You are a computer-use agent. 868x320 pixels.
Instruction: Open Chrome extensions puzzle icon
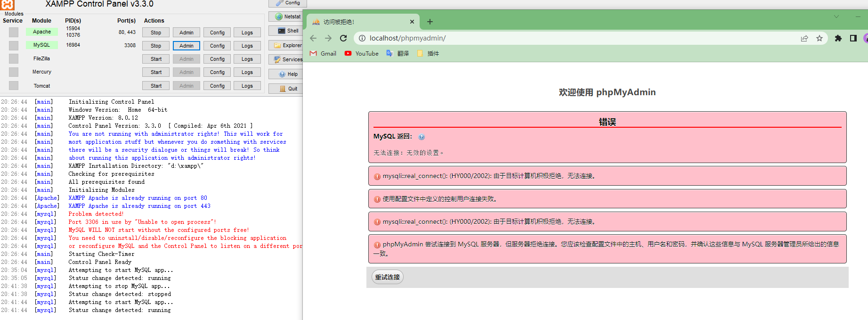[x=838, y=38]
